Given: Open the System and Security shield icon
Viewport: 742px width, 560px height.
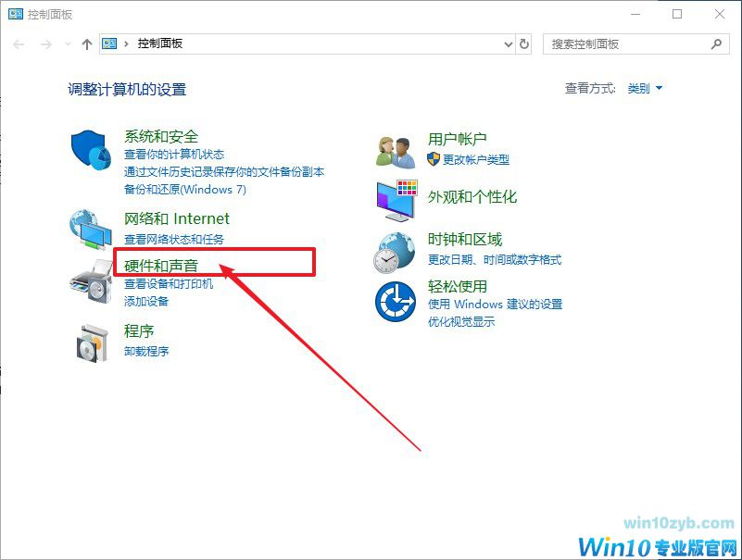Looking at the screenshot, I should click(91, 150).
